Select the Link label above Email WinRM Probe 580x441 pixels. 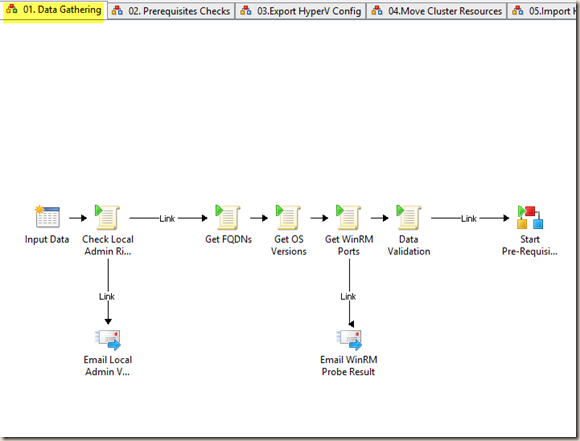[348, 296]
